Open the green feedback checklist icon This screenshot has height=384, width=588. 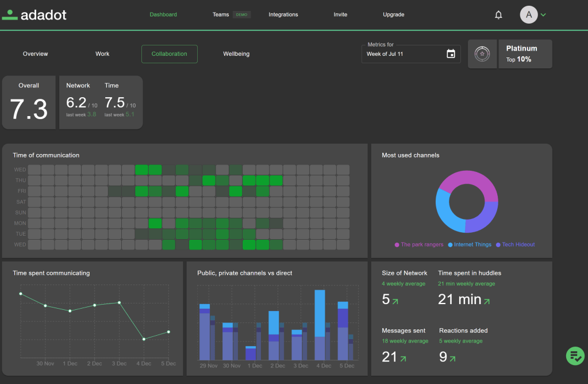coord(574,356)
